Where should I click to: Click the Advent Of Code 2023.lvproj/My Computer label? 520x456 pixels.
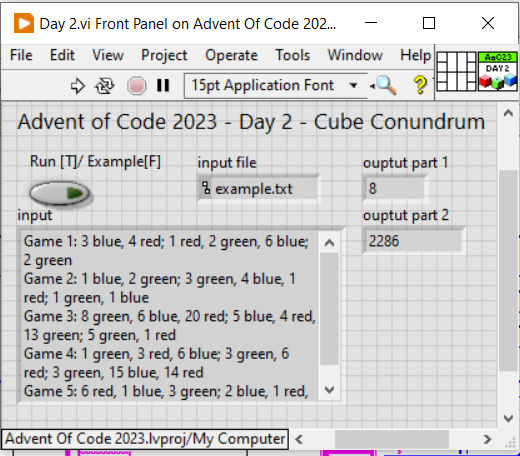145,439
